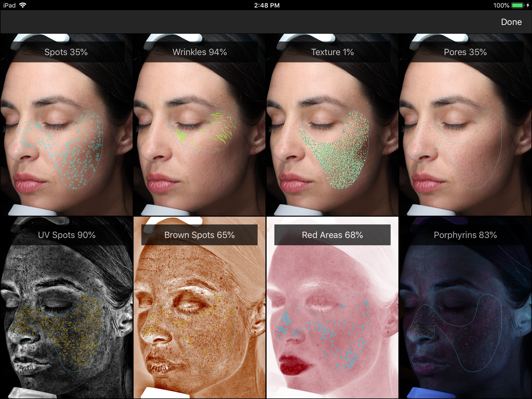Viewport: 532px width, 399px height.
Task: Select the Red Areas 68% label
Action: pos(332,235)
